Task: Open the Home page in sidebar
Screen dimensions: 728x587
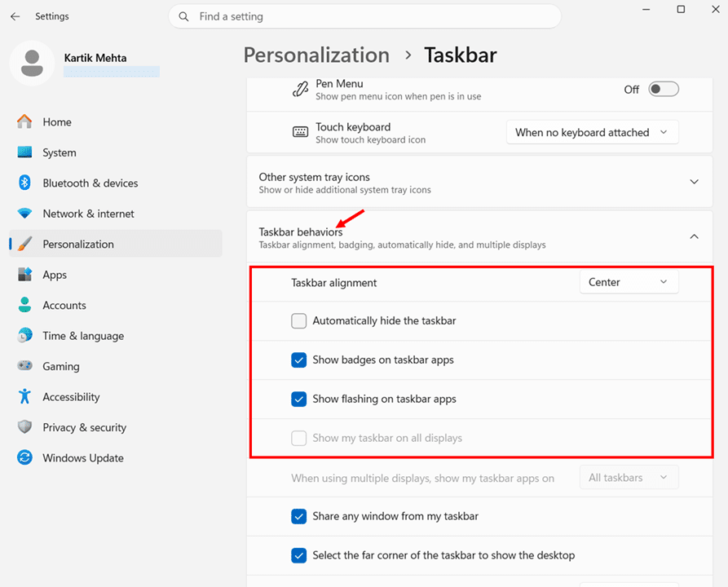Action: click(57, 122)
